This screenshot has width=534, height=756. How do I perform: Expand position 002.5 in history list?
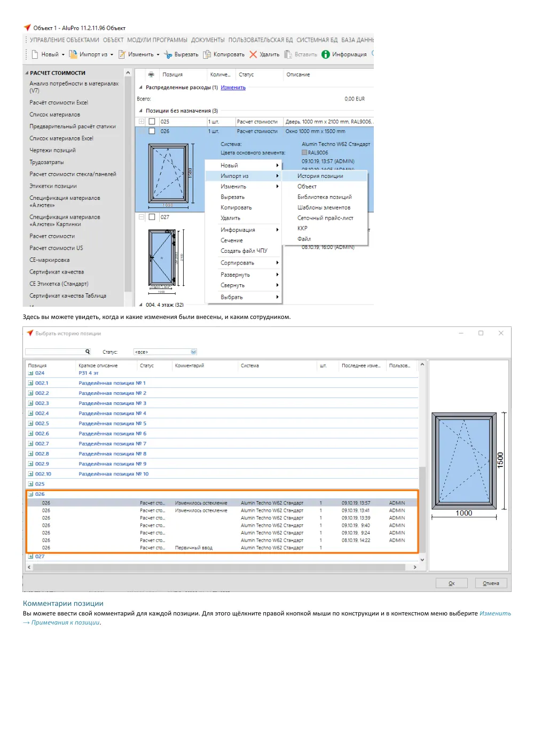click(30, 423)
